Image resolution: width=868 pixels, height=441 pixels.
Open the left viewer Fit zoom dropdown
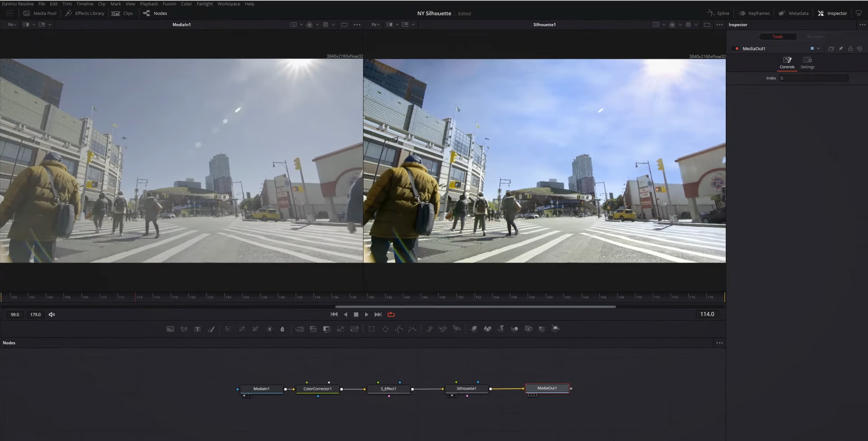point(12,24)
